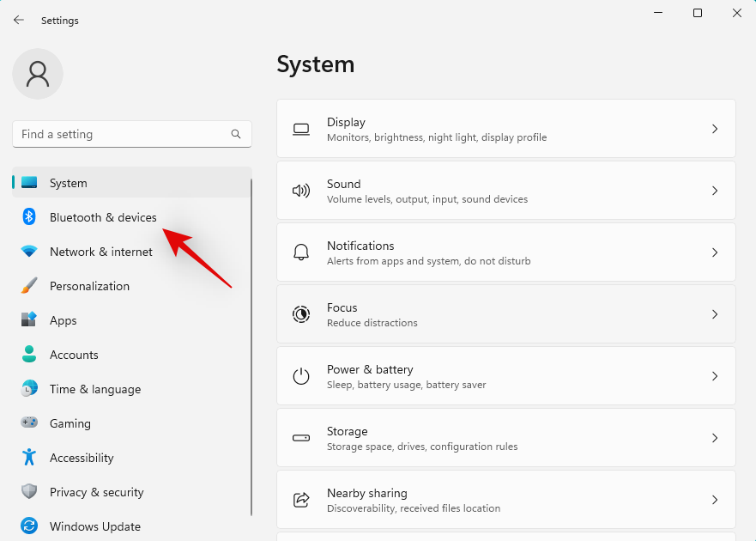Click the Gaming controller icon
The height and width of the screenshot is (541, 756).
29,422
